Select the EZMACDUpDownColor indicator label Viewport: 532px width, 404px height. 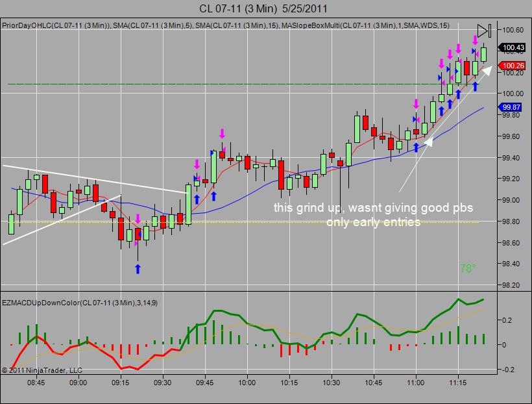(x=80, y=303)
